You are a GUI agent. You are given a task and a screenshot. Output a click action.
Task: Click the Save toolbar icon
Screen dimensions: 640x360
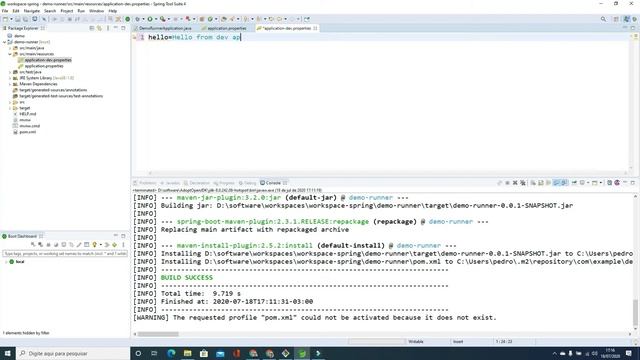pos(18,19)
